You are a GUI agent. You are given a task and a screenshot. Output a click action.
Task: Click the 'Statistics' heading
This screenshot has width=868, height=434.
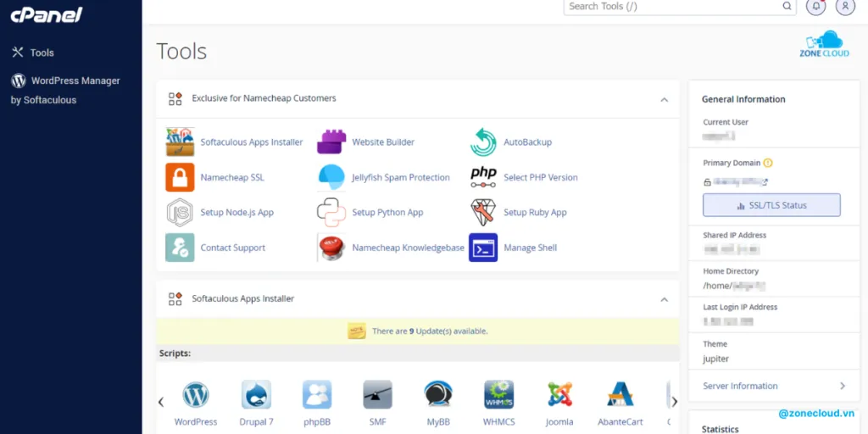coord(721,429)
